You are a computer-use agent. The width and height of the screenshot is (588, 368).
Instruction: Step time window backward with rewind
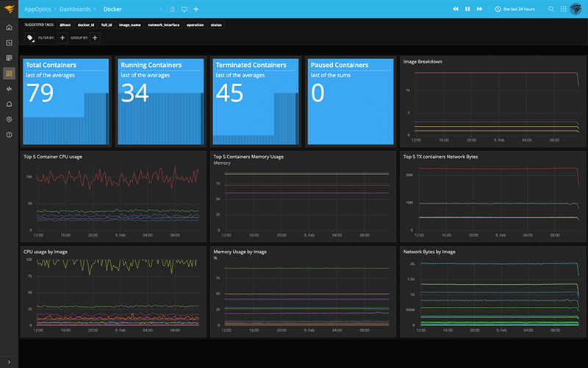tap(455, 9)
